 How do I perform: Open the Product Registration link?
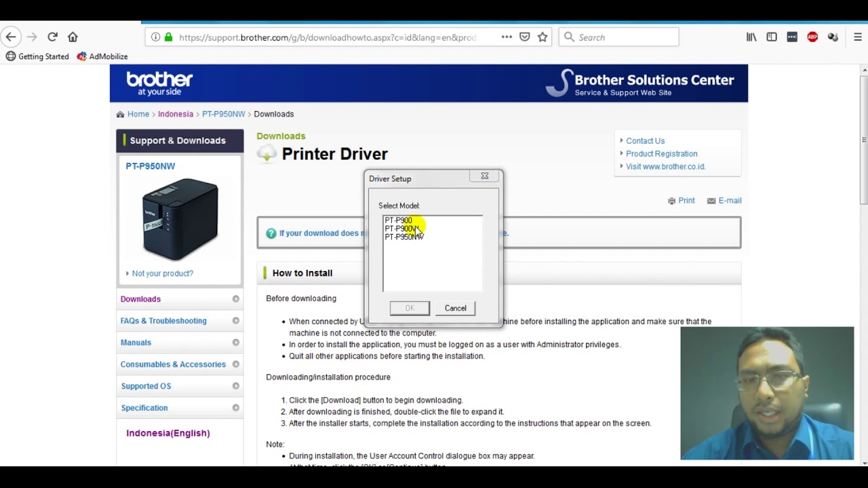(x=661, y=154)
